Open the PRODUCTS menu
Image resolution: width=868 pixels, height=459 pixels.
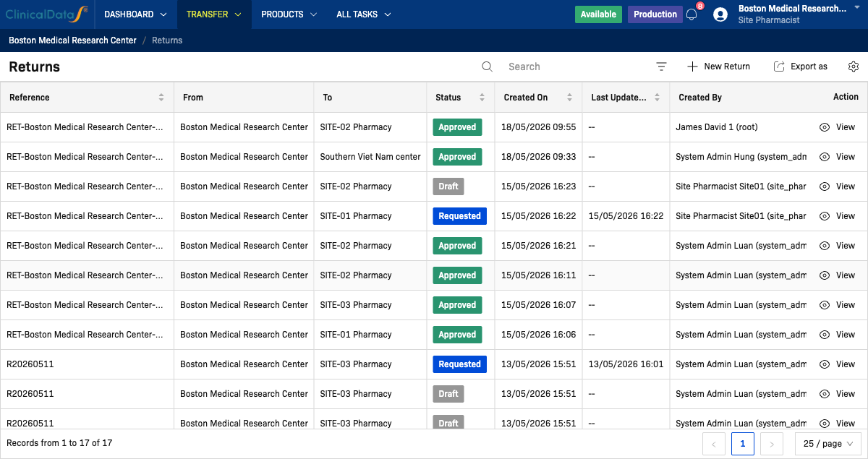(x=289, y=14)
